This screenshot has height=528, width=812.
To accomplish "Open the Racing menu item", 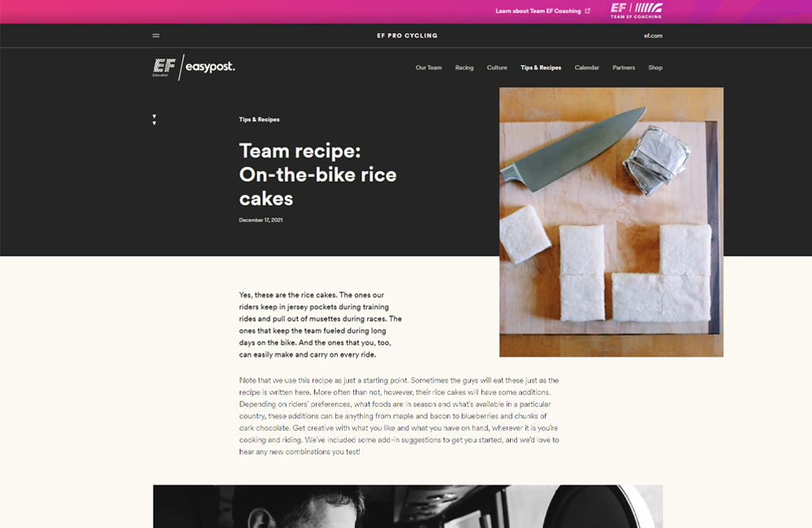I will (x=464, y=67).
